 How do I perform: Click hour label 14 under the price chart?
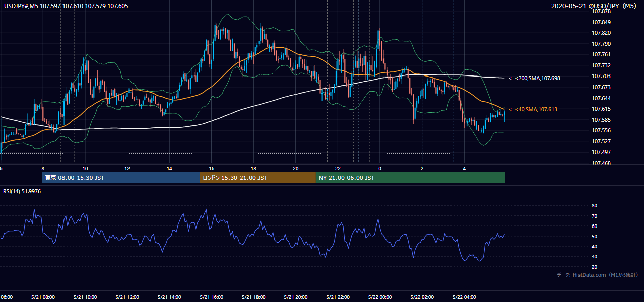click(169, 169)
